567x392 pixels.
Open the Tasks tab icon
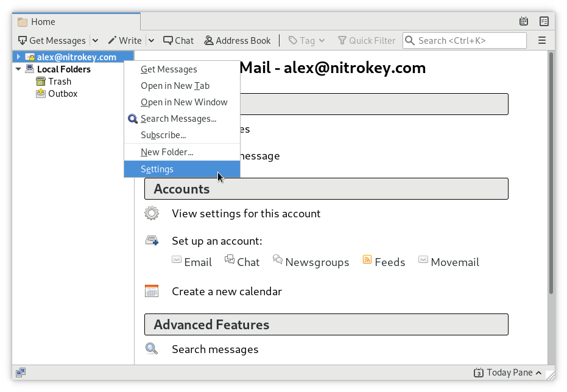(544, 21)
